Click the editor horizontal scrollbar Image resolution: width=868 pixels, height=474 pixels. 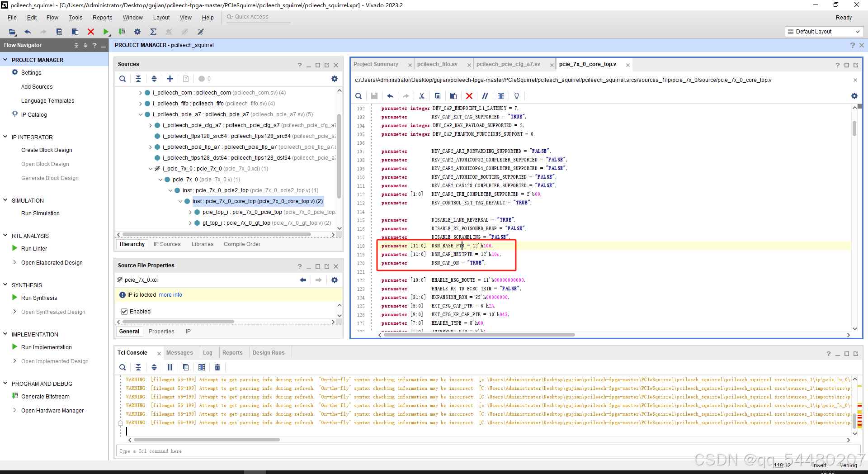click(480, 335)
